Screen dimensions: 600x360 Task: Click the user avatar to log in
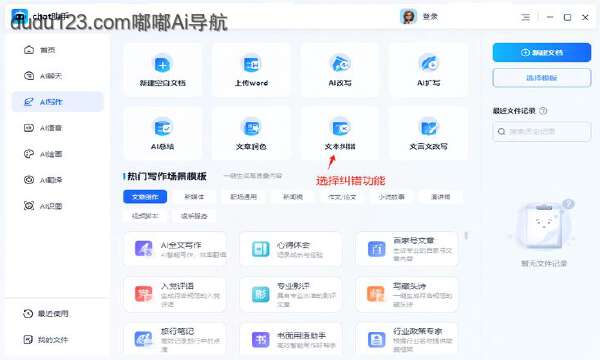pos(408,17)
